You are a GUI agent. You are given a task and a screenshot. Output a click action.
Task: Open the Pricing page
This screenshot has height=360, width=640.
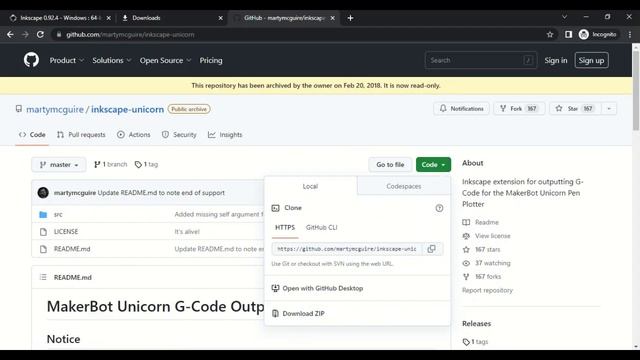(x=211, y=60)
